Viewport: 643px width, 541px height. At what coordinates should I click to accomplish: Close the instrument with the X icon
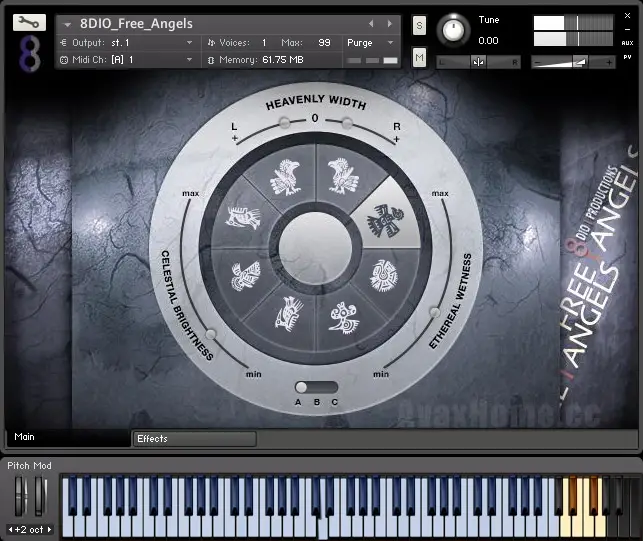(627, 16)
